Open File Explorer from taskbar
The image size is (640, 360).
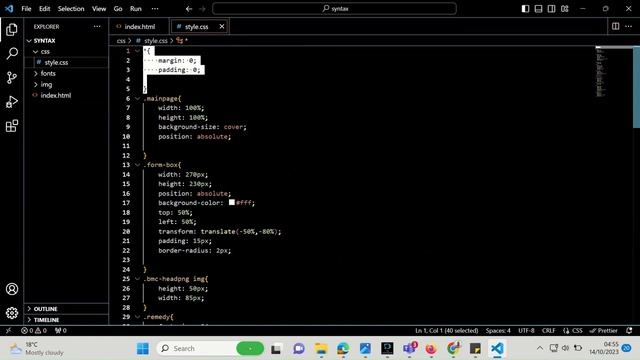pyautogui.click(x=321, y=349)
